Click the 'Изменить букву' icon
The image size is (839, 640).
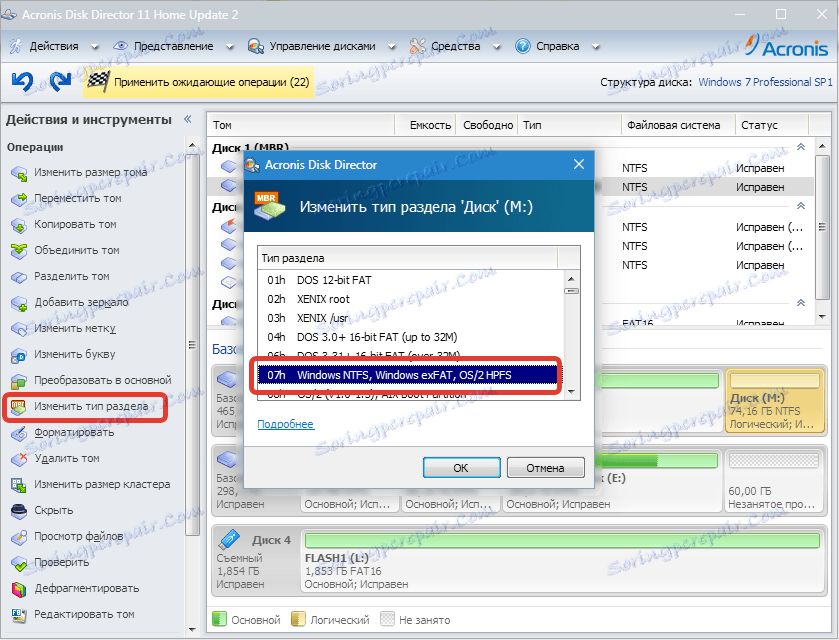tap(19, 355)
